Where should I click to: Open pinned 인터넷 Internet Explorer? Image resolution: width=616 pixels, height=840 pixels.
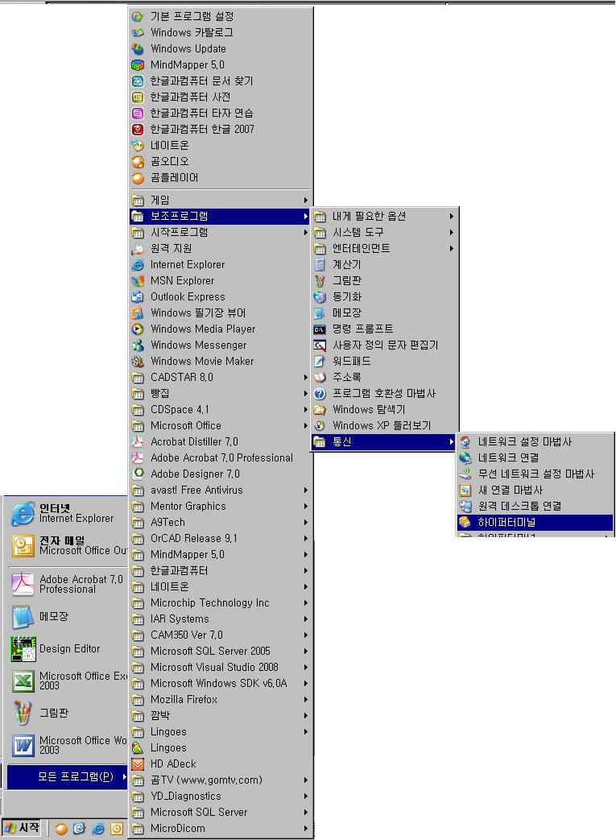tap(65, 513)
